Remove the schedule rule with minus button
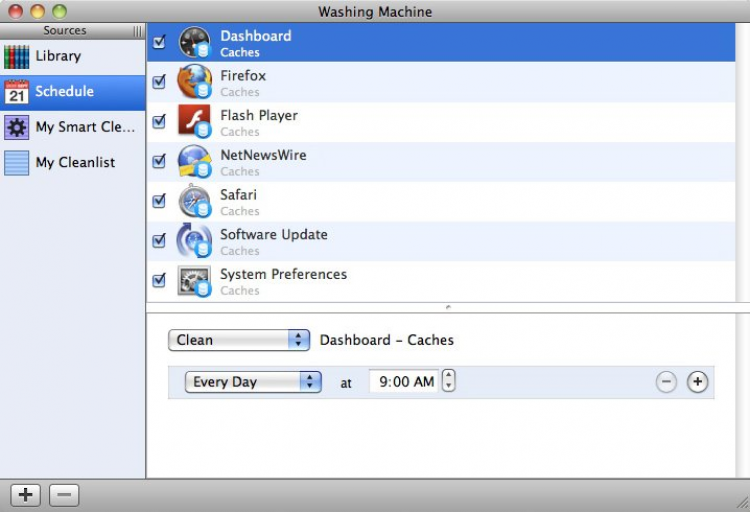This screenshot has width=750, height=512. coord(666,382)
